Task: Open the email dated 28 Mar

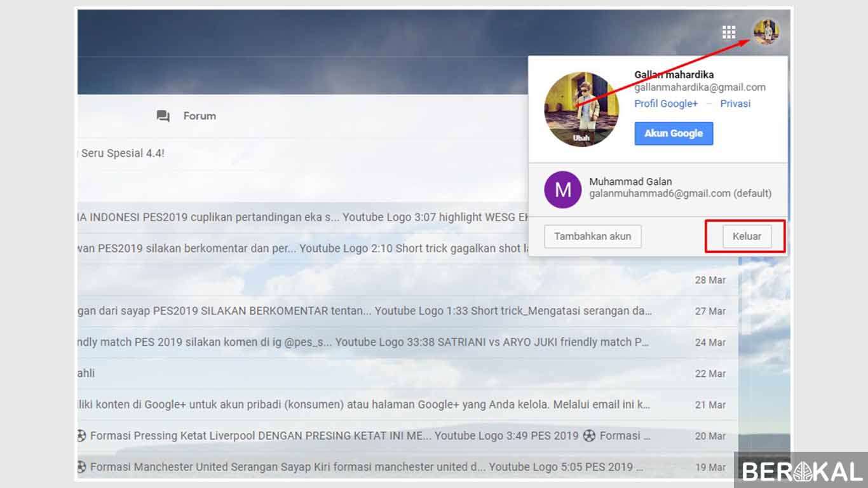Action: (x=407, y=280)
